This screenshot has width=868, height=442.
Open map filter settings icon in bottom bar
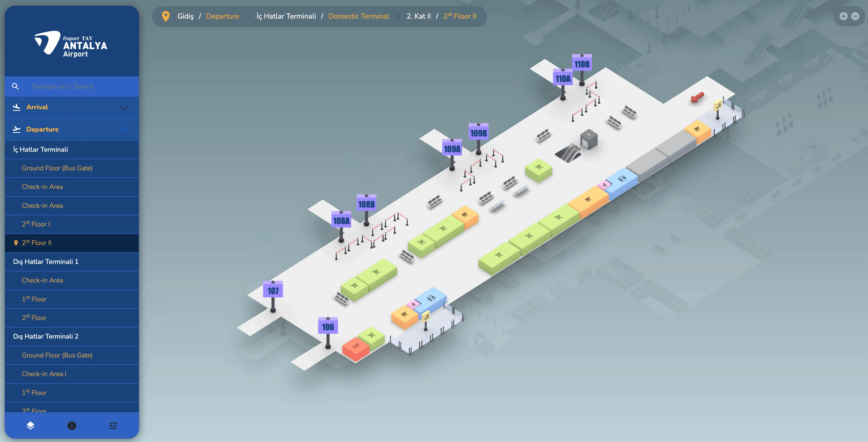click(x=113, y=425)
